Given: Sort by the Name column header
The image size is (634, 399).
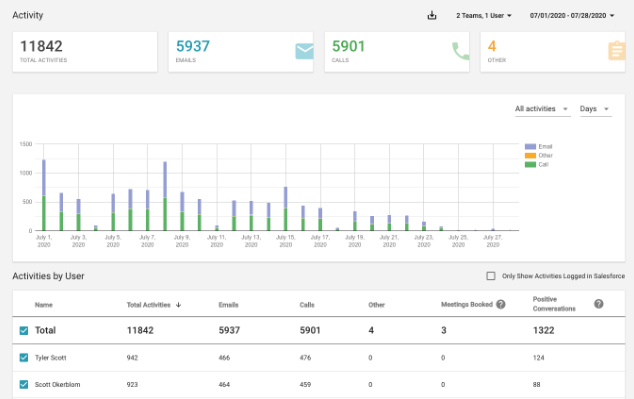Looking at the screenshot, I should [44, 305].
